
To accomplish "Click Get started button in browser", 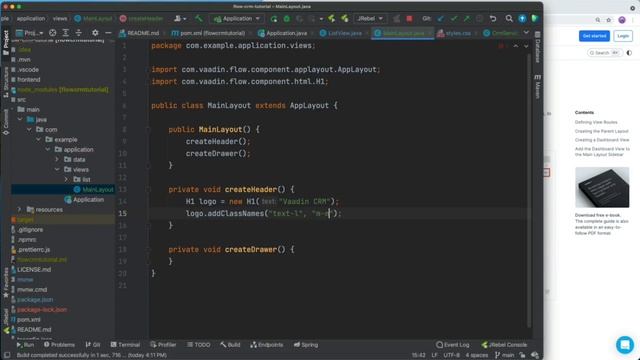I will 594,36.
